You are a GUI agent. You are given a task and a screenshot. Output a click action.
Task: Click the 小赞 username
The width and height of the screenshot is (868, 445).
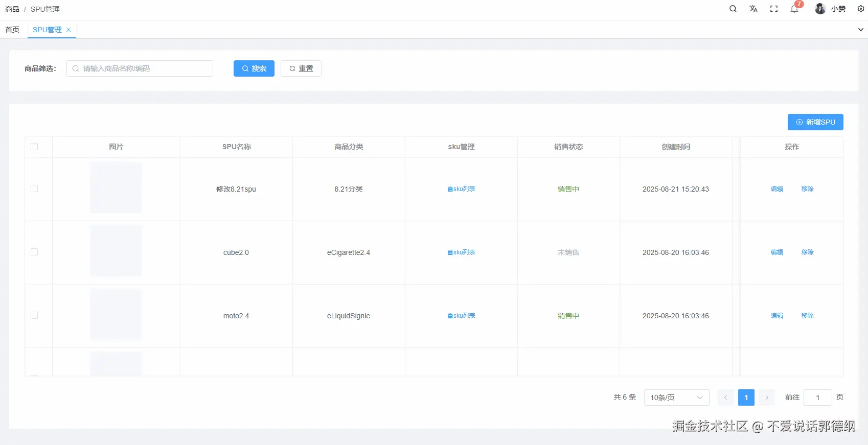point(838,9)
